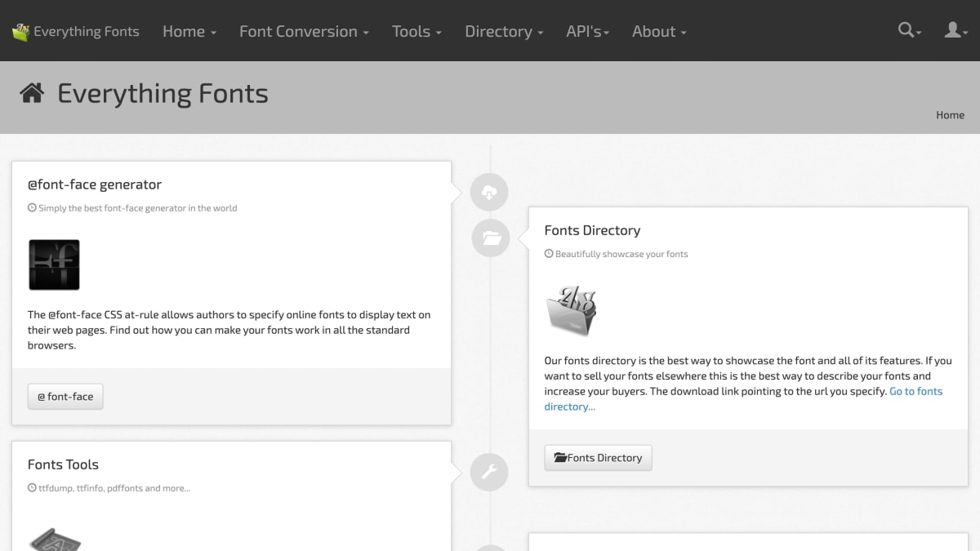The height and width of the screenshot is (551, 980).
Task: Click the 'Everything Fonts' page title
Action: (163, 93)
